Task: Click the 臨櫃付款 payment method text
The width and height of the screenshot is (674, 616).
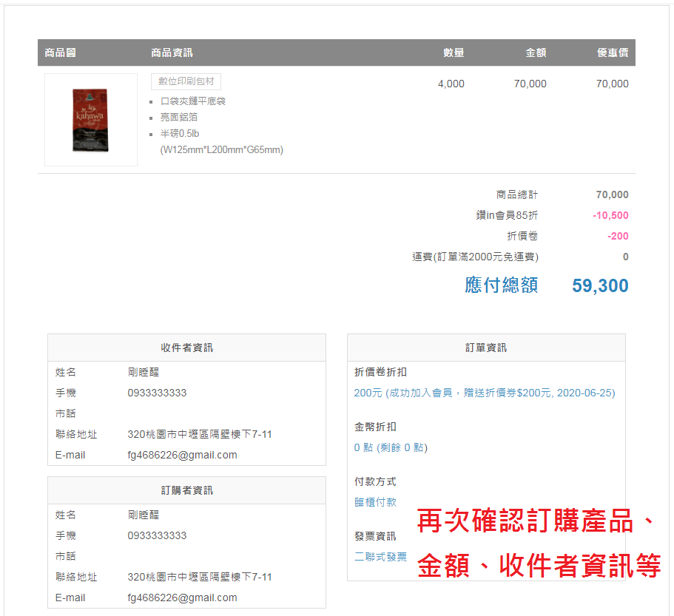Action: point(375,502)
